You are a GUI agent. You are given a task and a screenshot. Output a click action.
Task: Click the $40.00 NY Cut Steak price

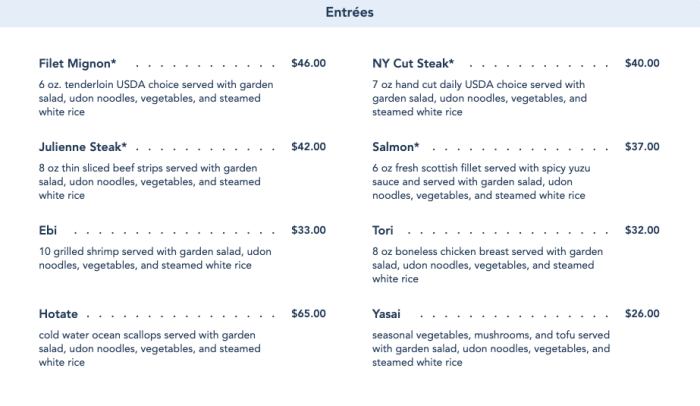pyautogui.click(x=642, y=63)
